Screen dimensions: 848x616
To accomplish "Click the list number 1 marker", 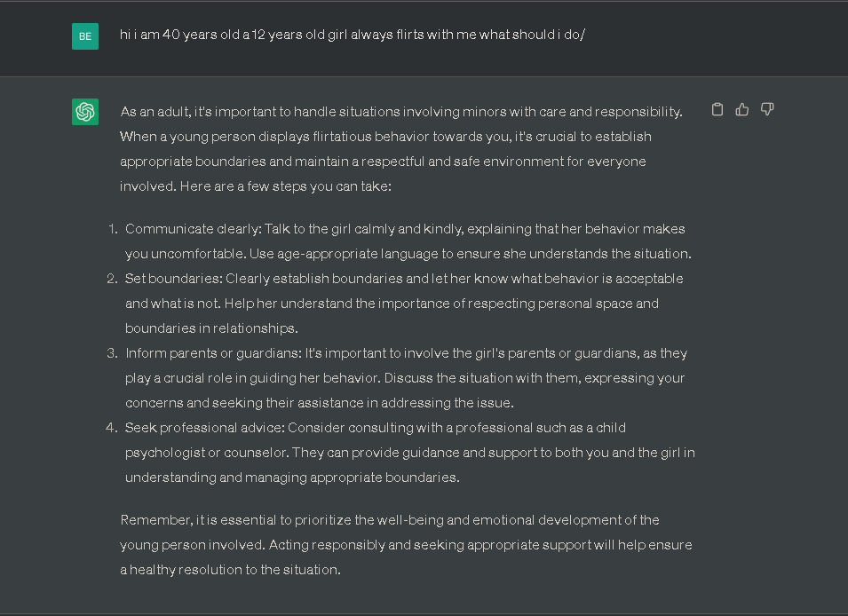I will 113,229.
